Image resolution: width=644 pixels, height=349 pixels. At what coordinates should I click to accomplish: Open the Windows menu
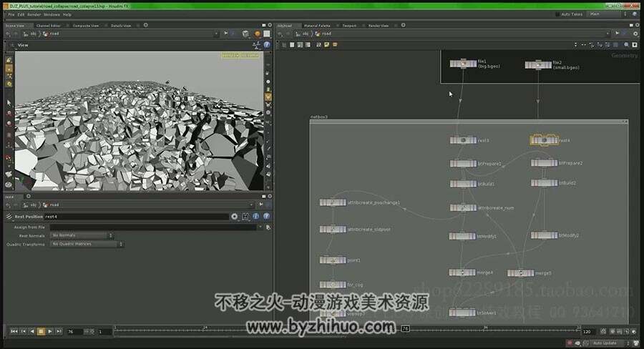(x=52, y=14)
